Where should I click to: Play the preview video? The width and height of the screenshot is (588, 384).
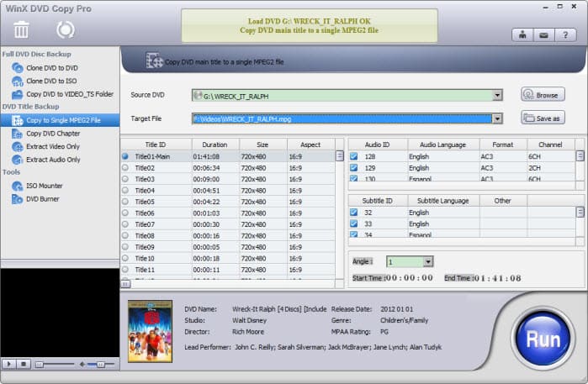click(8, 364)
